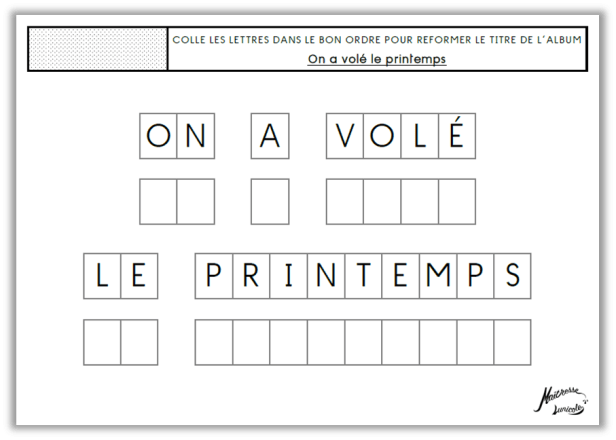This screenshot has height=440, width=616.
Task: Click the empty box beneath the final S
Action: coord(511,341)
